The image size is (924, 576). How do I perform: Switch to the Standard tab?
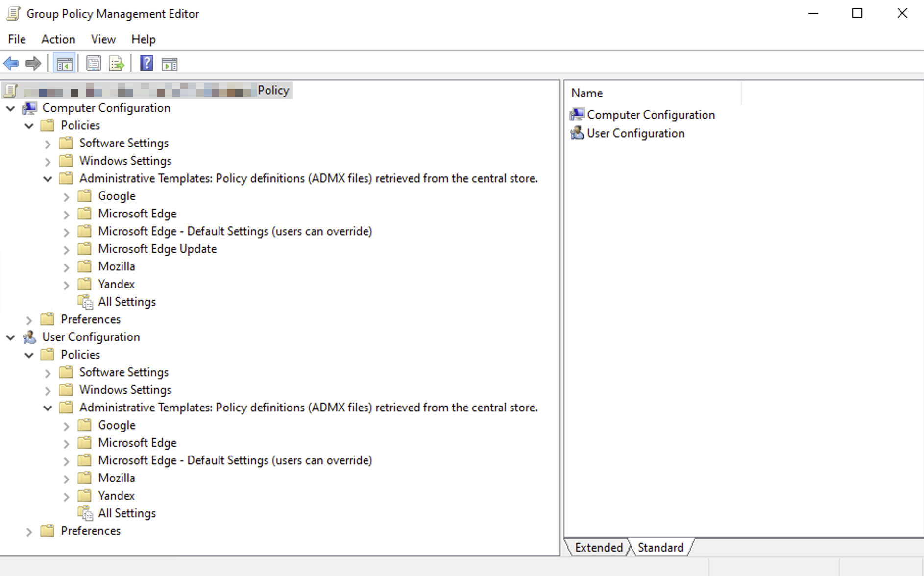(x=660, y=547)
